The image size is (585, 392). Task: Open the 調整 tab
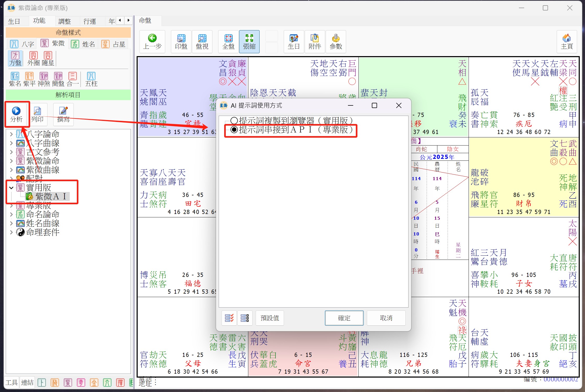coord(65,21)
